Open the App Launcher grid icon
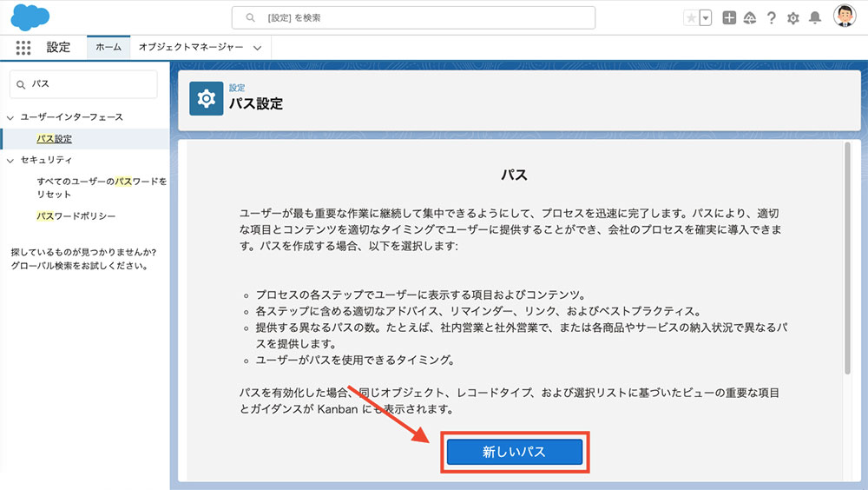Screen dimensions: 868x490 pos(23,48)
